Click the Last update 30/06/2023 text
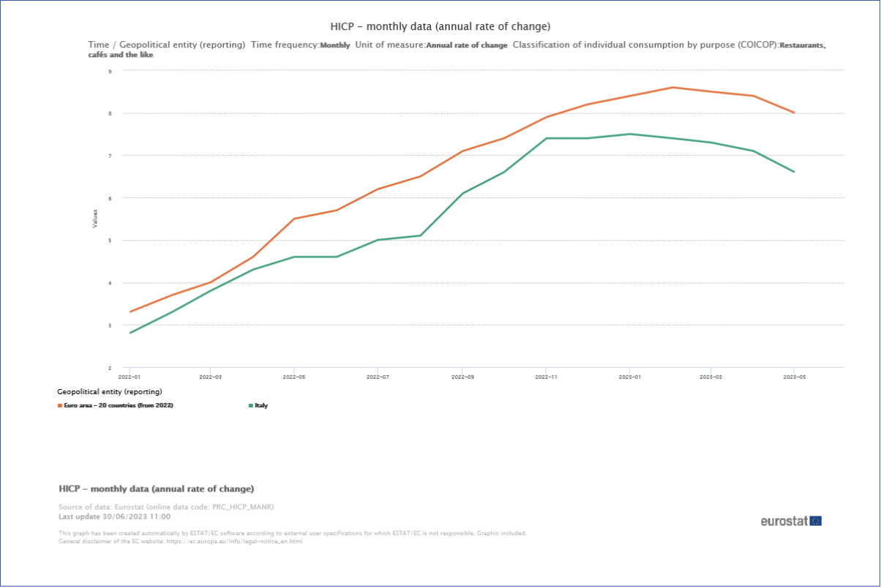The height and width of the screenshot is (588, 881). click(114, 516)
